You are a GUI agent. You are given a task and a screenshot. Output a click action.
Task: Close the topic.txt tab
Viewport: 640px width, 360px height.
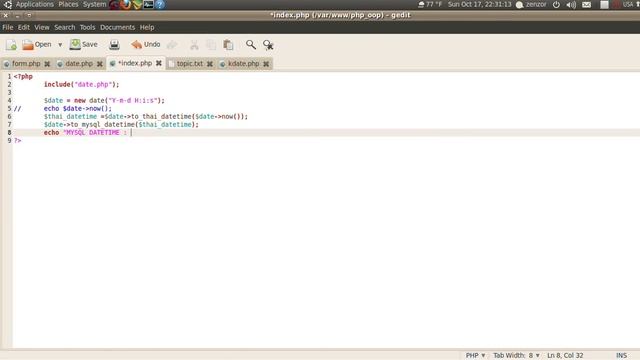click(x=210, y=64)
